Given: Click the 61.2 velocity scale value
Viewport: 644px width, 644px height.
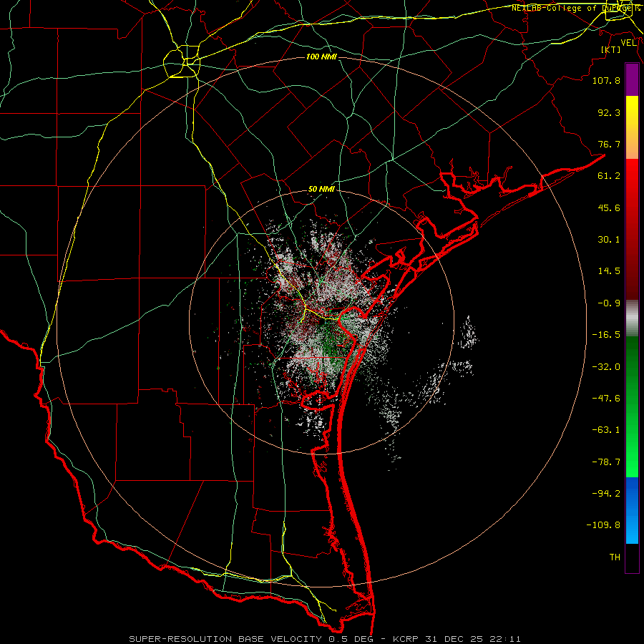Looking at the screenshot, I should (x=609, y=176).
